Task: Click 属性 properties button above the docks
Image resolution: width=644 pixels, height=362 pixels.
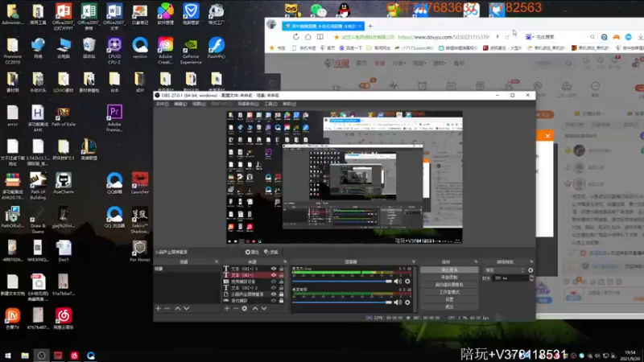Action: (x=252, y=252)
